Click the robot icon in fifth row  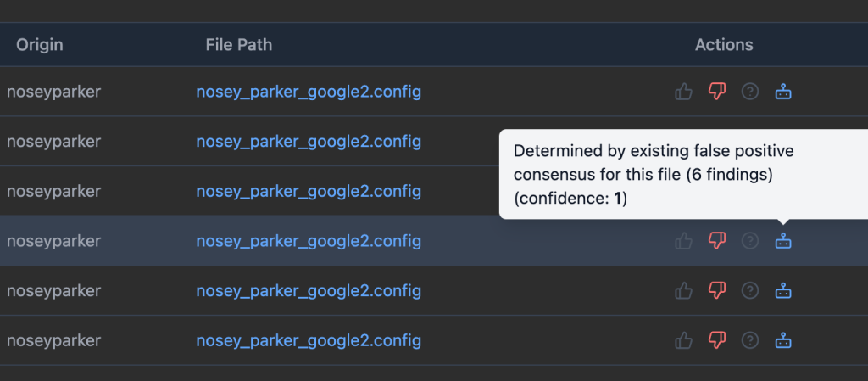point(783,291)
